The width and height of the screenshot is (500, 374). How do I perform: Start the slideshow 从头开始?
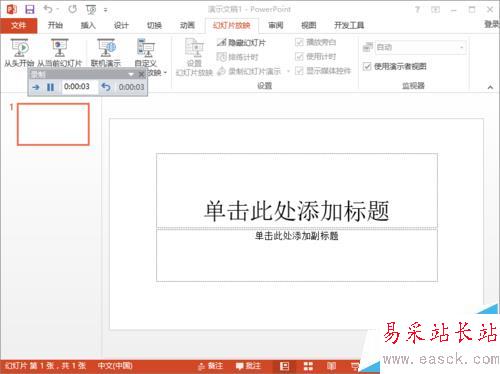(x=19, y=52)
